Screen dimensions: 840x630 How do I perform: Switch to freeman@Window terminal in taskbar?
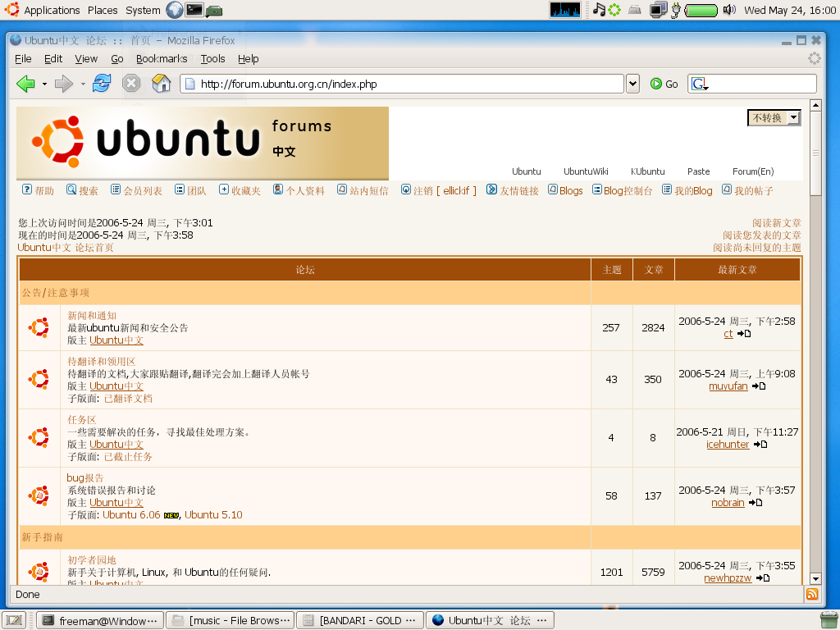[100, 620]
